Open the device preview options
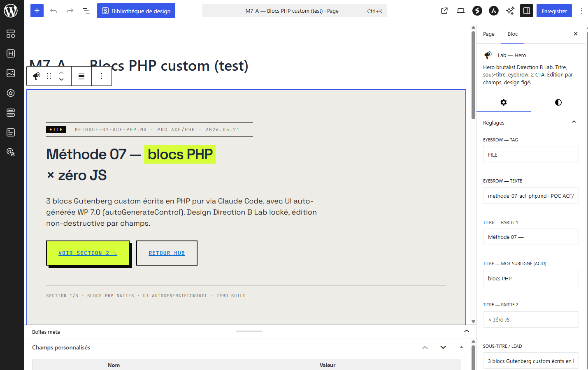This screenshot has height=370, width=588. pos(461,11)
